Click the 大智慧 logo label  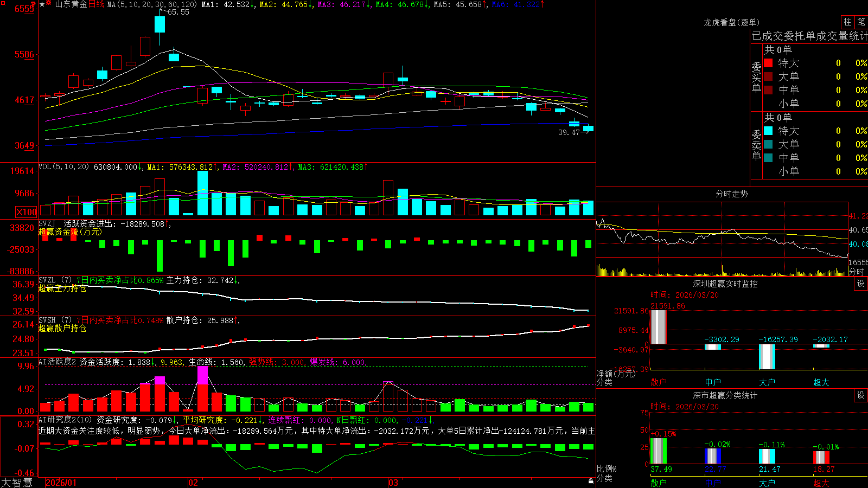17,483
